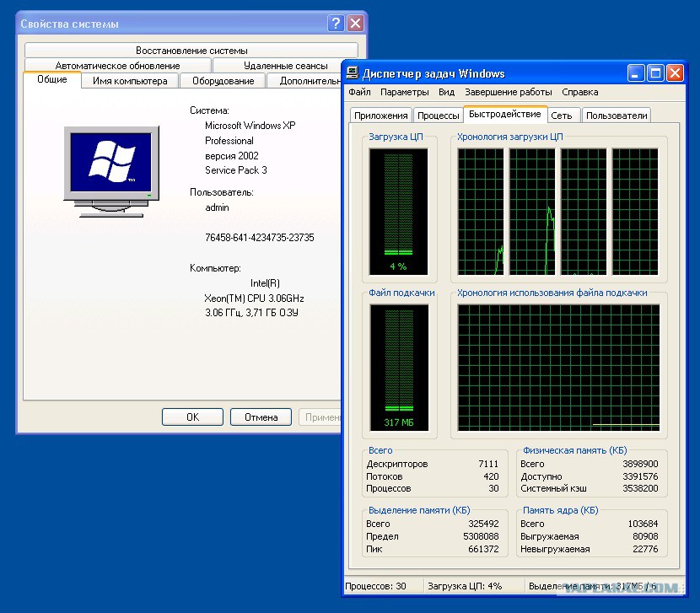Open the Файл menu
This screenshot has height=613, width=700.
coord(359,92)
